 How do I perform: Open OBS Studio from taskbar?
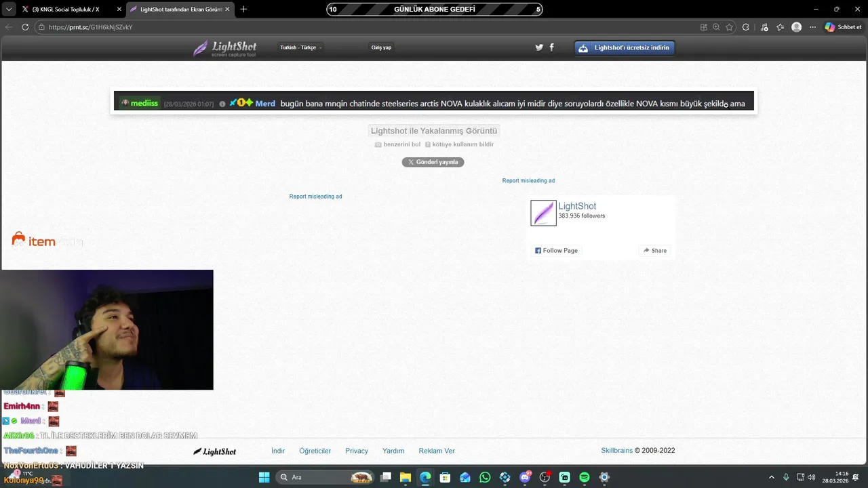(545, 477)
